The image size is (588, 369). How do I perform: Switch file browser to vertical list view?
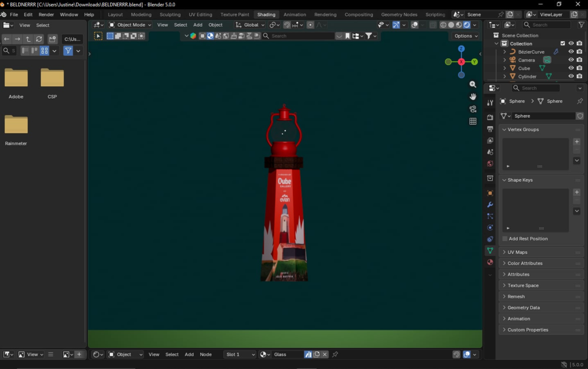coord(25,50)
